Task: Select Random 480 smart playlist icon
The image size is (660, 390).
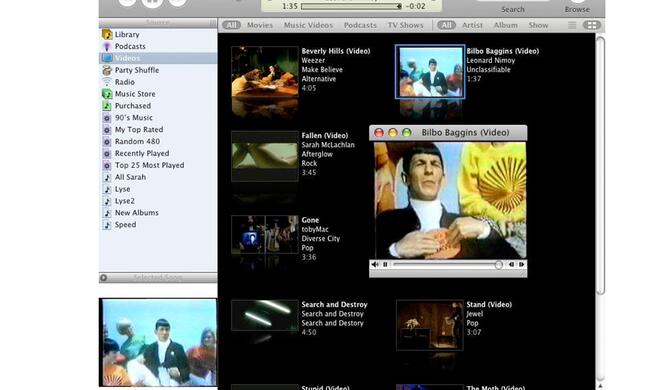Action: pos(107,142)
